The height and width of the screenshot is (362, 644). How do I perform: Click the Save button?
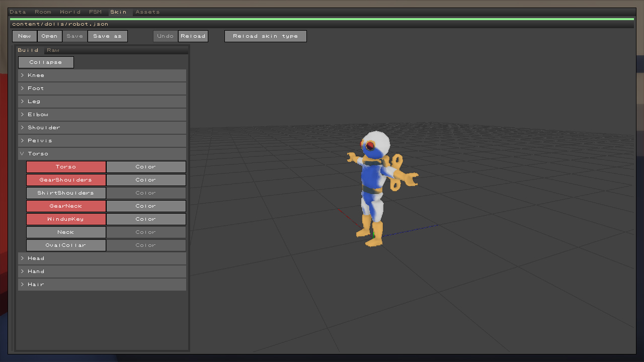click(75, 36)
